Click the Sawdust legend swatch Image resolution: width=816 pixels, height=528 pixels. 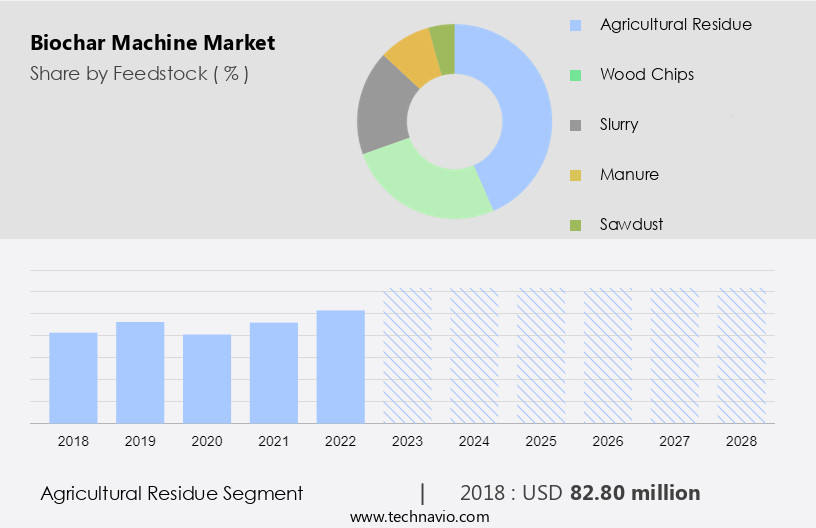[575, 225]
